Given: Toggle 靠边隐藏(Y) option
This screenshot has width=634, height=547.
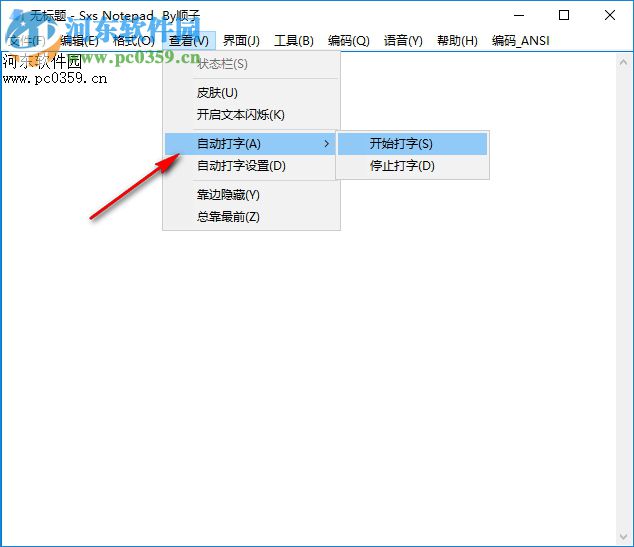Looking at the screenshot, I should point(251,195).
